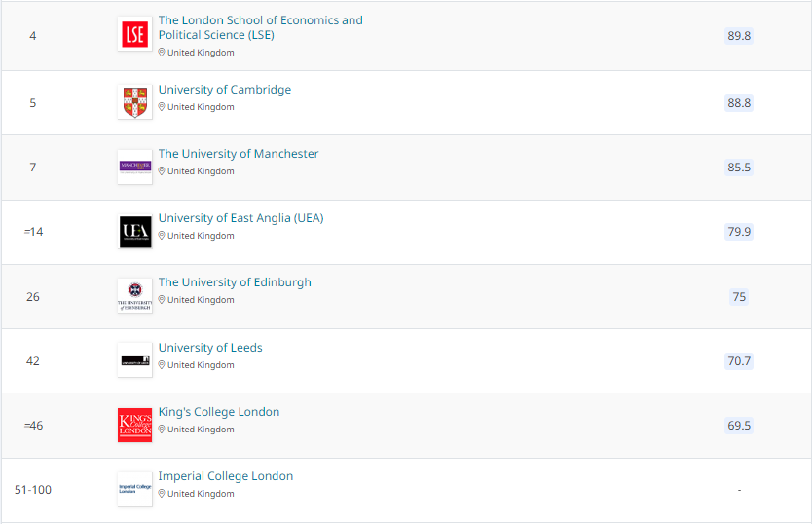Click the 79.9 score badge for UEA
Image resolution: width=812 pixels, height=524 pixels.
click(x=739, y=231)
